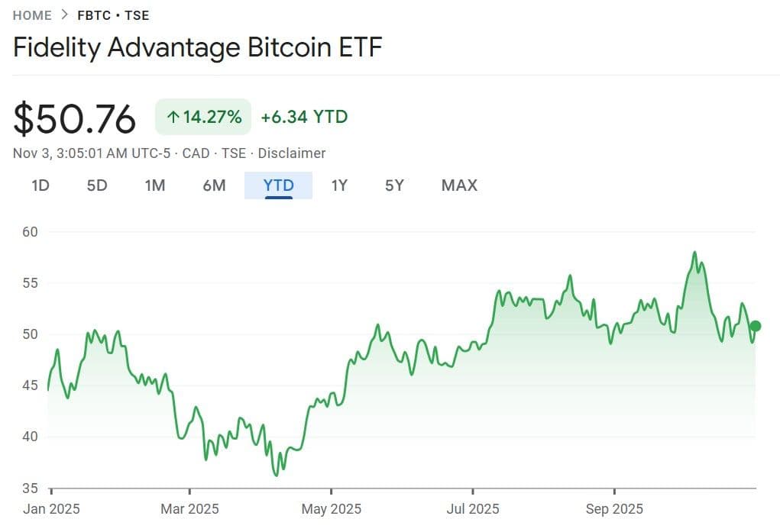Select the MAX time range
This screenshot has height=532, width=780.
pyautogui.click(x=459, y=185)
